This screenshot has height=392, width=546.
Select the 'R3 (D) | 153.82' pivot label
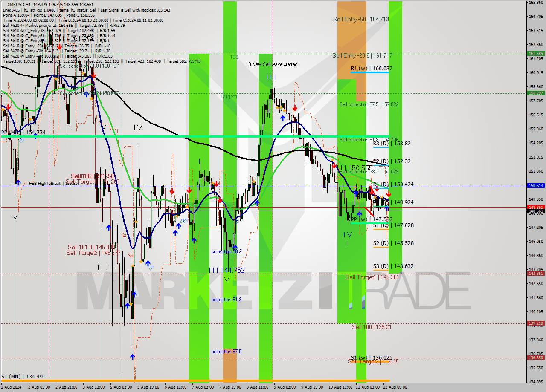click(392, 143)
